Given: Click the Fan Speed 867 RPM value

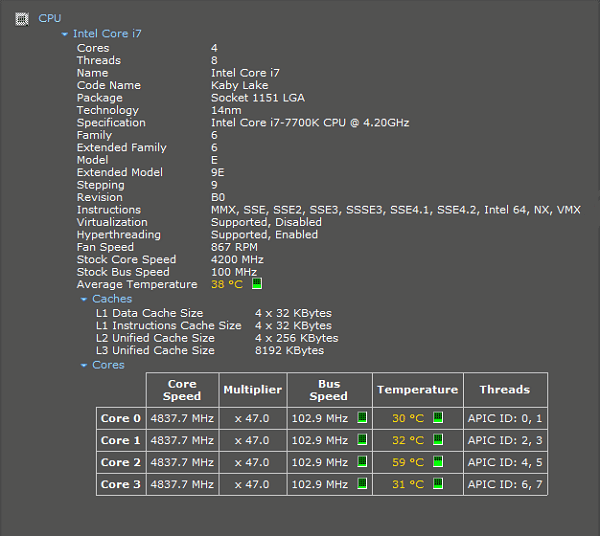Looking at the screenshot, I should (235, 247).
